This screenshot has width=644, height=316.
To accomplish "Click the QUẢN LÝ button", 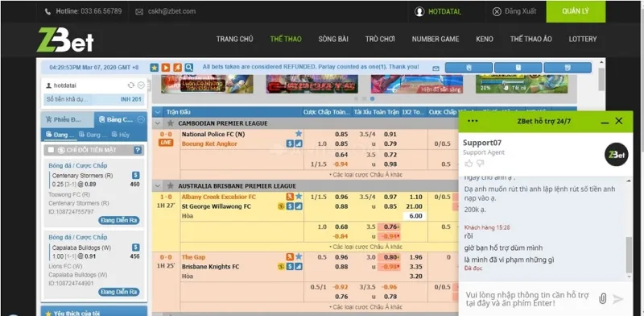I will tap(576, 11).
